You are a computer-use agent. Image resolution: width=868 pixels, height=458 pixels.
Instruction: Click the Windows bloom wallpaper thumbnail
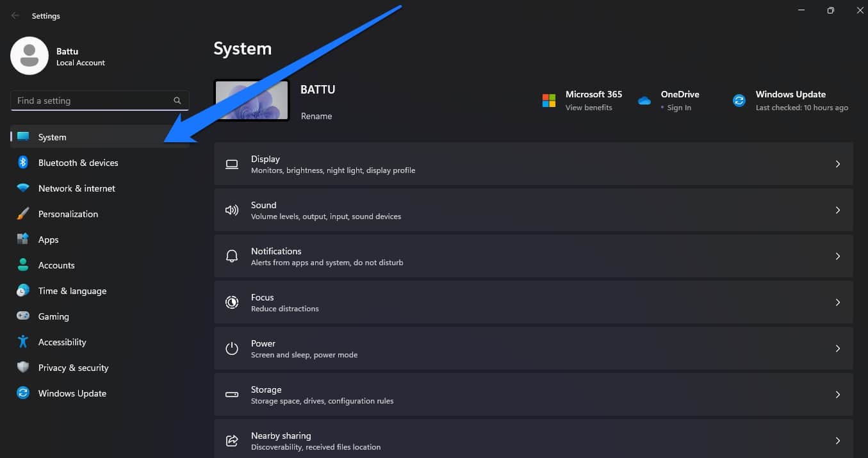[252, 100]
